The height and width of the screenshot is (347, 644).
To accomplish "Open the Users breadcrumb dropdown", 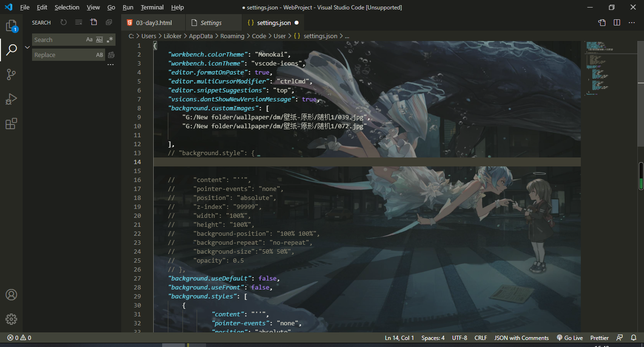I will pos(149,36).
